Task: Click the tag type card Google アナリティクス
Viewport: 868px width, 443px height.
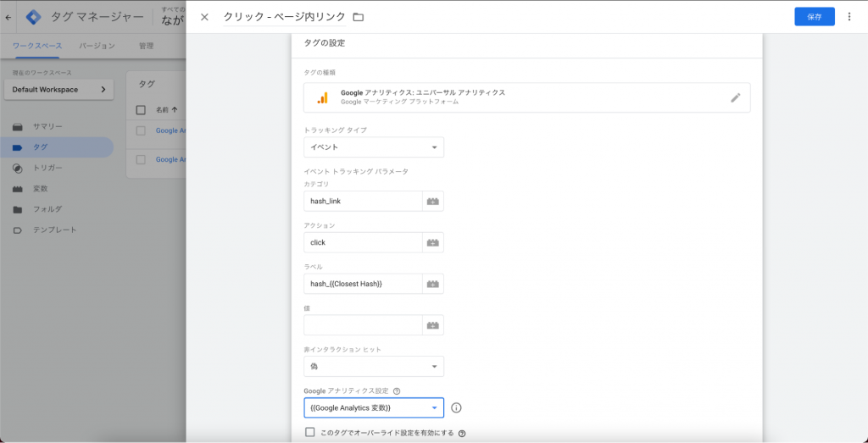Action: point(527,98)
